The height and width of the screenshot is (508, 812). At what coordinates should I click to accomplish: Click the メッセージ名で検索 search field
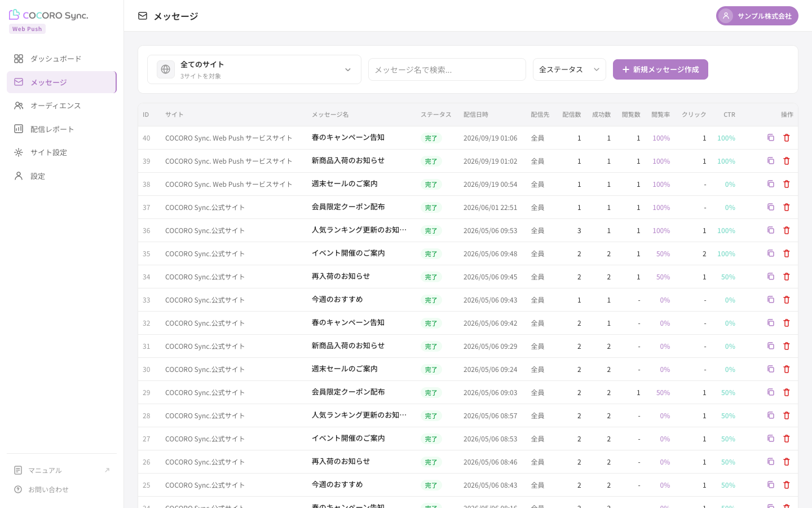point(447,69)
